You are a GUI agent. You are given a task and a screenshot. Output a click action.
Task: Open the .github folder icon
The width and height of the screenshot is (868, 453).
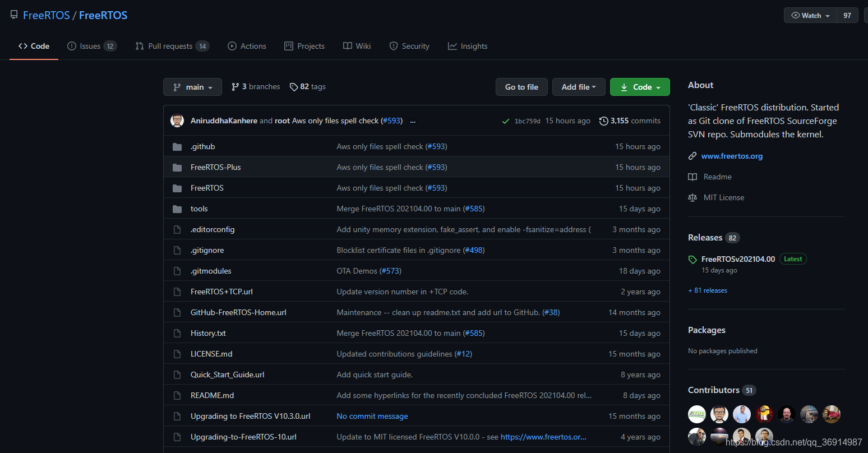click(177, 147)
